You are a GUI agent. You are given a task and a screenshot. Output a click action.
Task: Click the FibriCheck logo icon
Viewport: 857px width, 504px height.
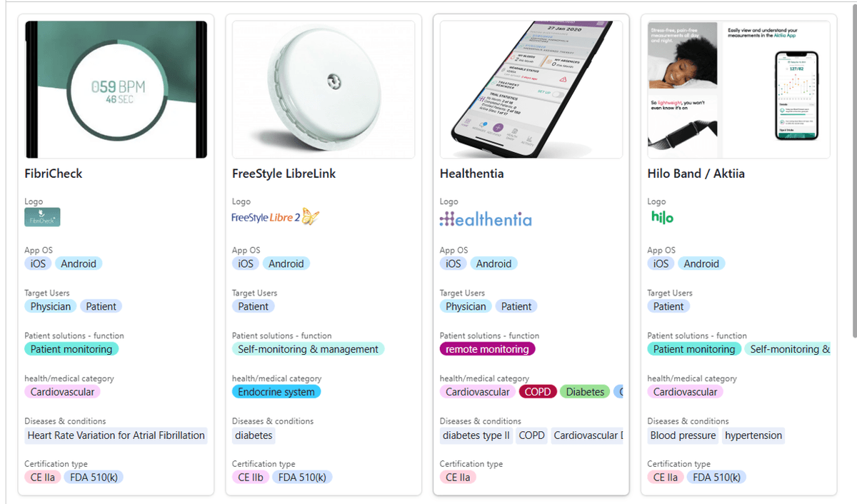(x=41, y=217)
